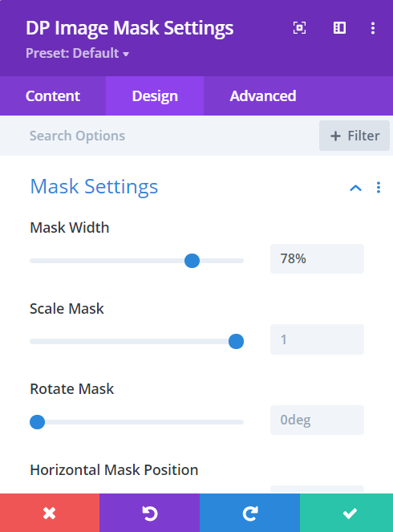The width and height of the screenshot is (393, 532).
Task: Click the + Filter button
Action: pyautogui.click(x=355, y=136)
